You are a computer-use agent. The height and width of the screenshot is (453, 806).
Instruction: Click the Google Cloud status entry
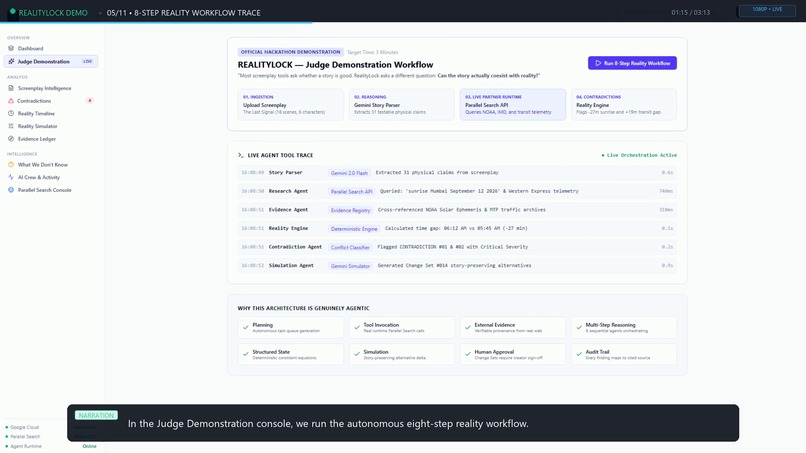(x=22, y=427)
